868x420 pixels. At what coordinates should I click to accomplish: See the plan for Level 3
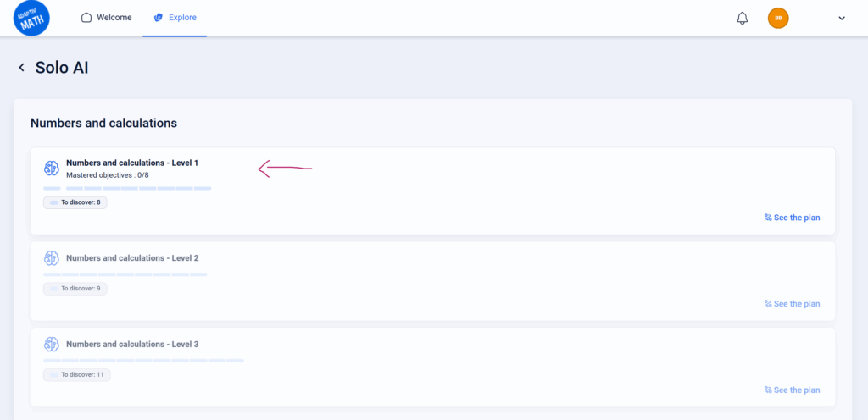pyautogui.click(x=792, y=390)
